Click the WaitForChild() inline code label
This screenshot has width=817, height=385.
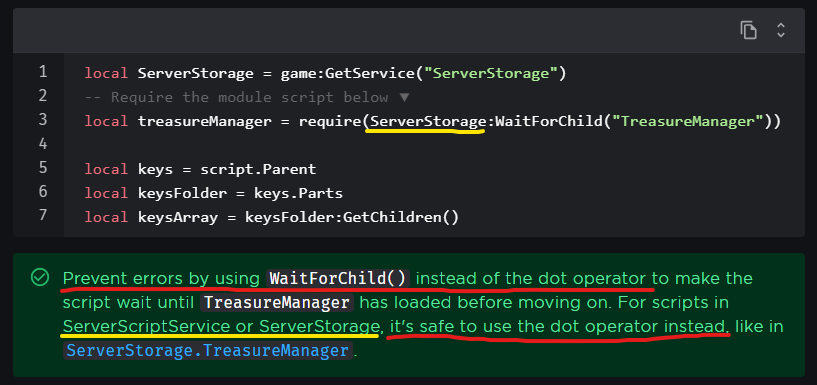click(338, 278)
